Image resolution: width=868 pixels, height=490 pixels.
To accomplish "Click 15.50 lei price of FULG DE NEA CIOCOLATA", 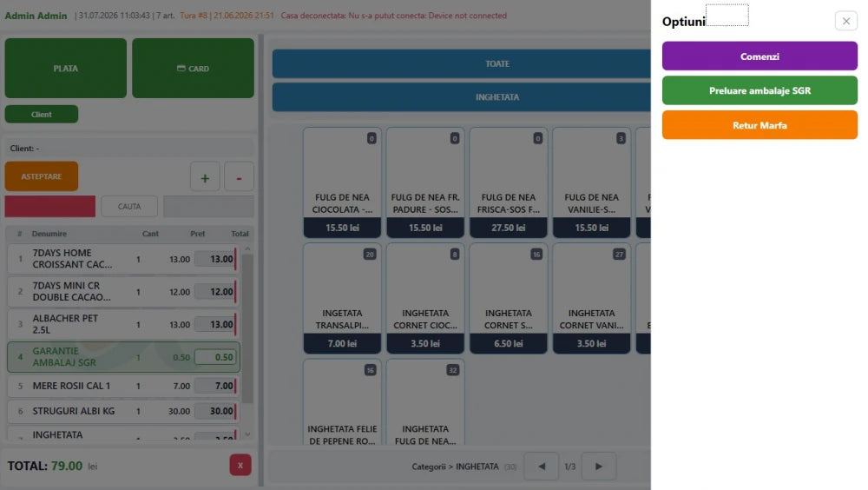I will 342,228.
